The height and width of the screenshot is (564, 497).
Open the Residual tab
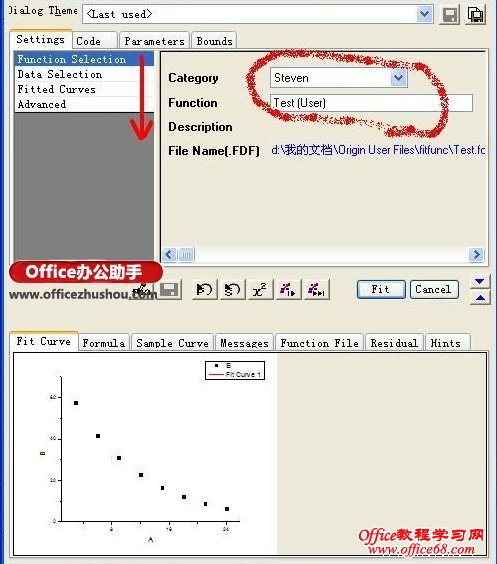coord(394,343)
